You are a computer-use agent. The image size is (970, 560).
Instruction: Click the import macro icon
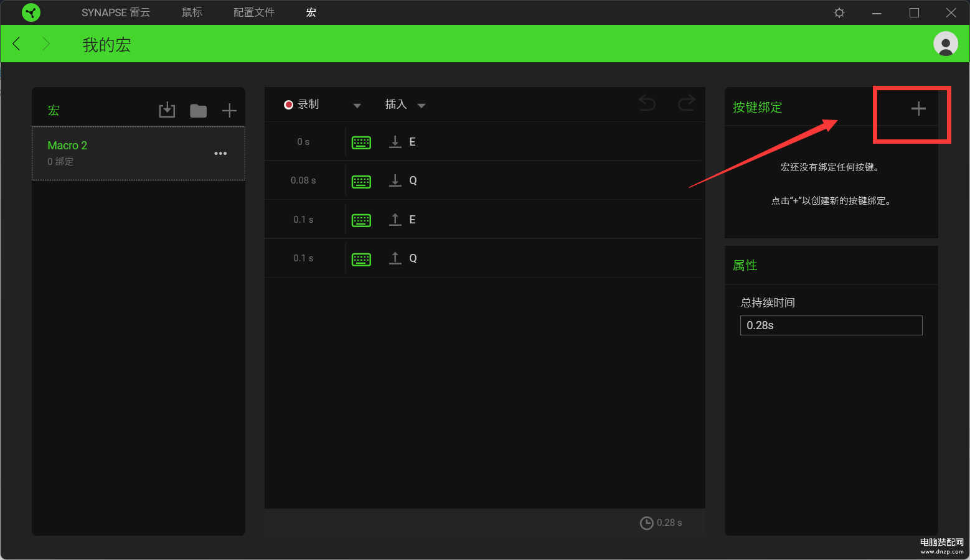tap(167, 110)
